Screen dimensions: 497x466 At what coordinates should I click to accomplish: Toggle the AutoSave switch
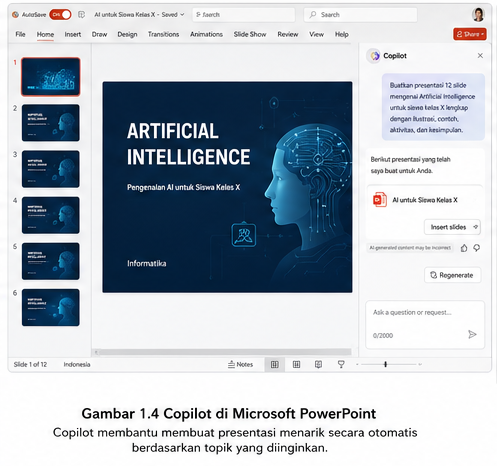pos(60,15)
